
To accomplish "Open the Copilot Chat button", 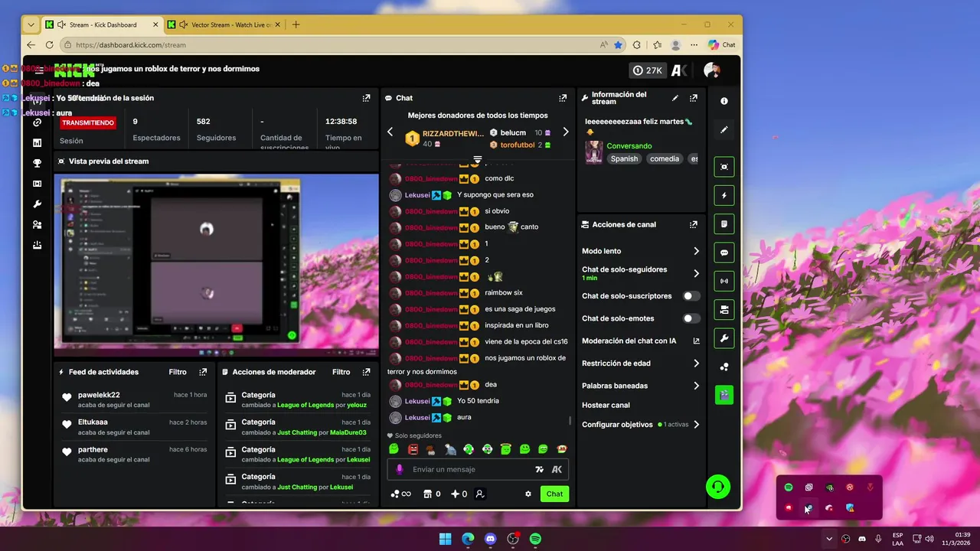I will coord(721,45).
